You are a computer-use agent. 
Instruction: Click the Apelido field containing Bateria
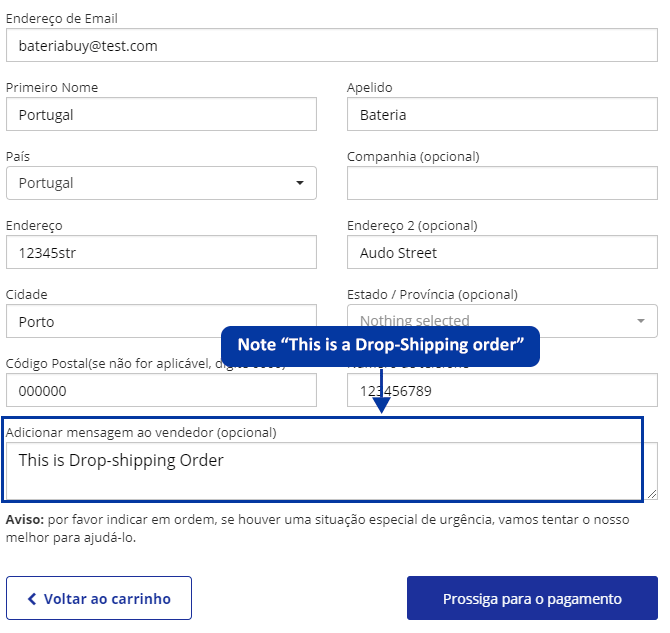tap(502, 114)
